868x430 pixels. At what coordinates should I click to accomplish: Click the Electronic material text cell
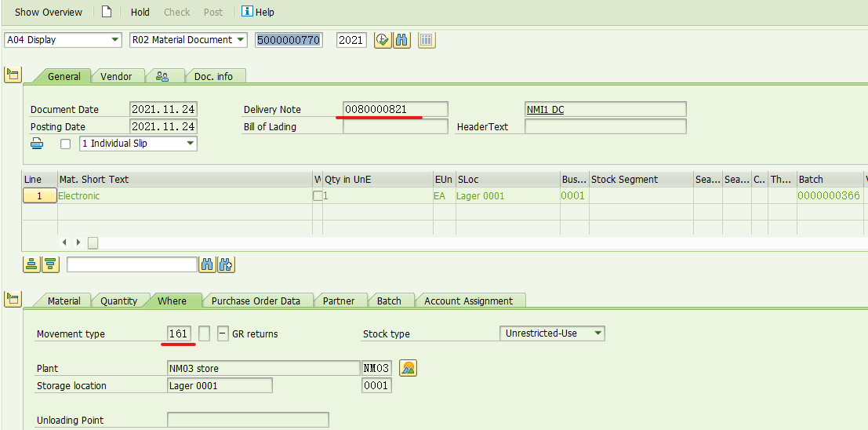pos(185,195)
